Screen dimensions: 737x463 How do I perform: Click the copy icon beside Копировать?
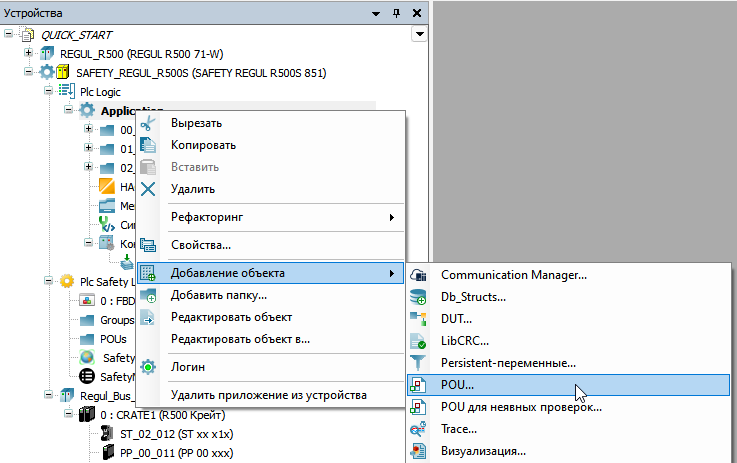point(148,145)
